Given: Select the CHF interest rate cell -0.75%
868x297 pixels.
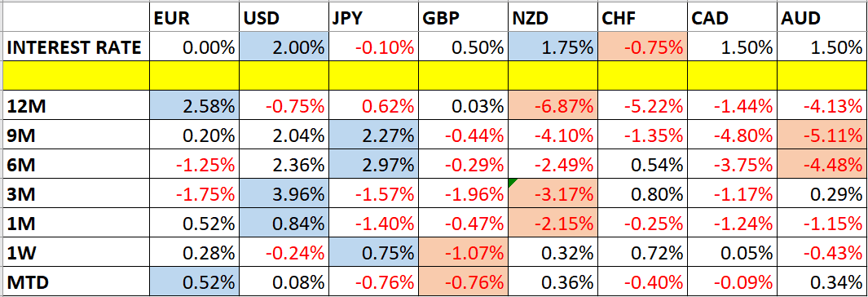Looking at the screenshot, I should click(x=643, y=47).
